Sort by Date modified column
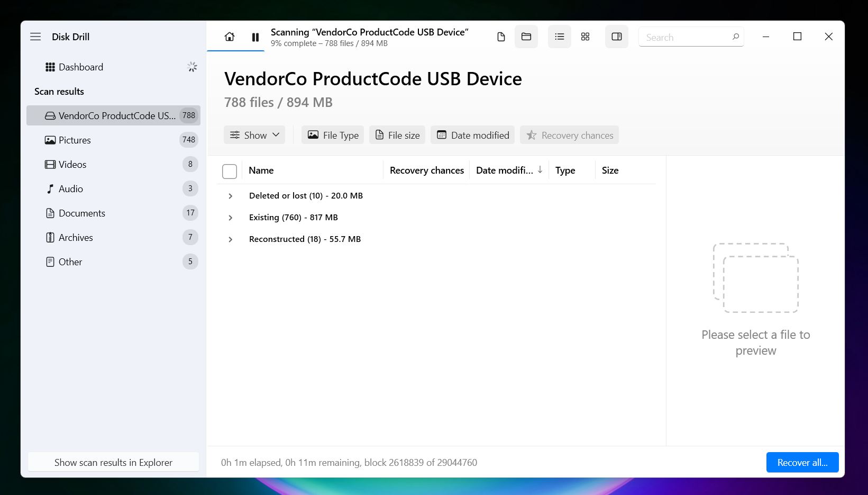868x495 pixels. pos(509,170)
